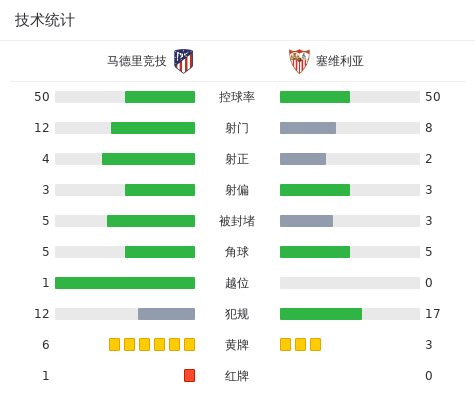
Task: Click Sevilla's fouls count 17
Action: click(x=433, y=314)
